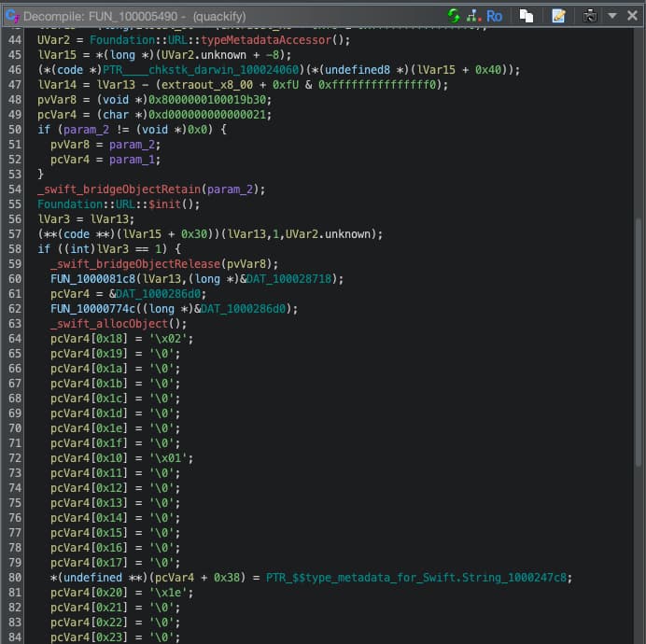Image resolution: width=646 pixels, height=644 pixels.
Task: Take a snapshot with the camera icon
Action: [x=590, y=16]
